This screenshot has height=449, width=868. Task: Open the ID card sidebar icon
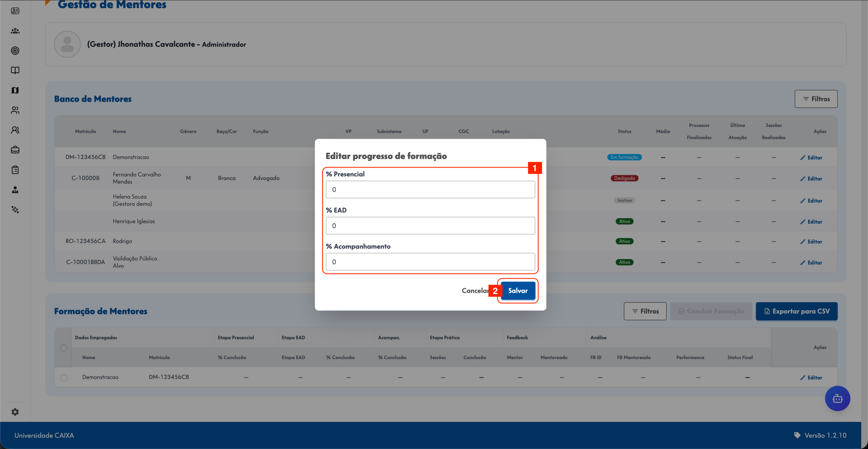pos(15,11)
